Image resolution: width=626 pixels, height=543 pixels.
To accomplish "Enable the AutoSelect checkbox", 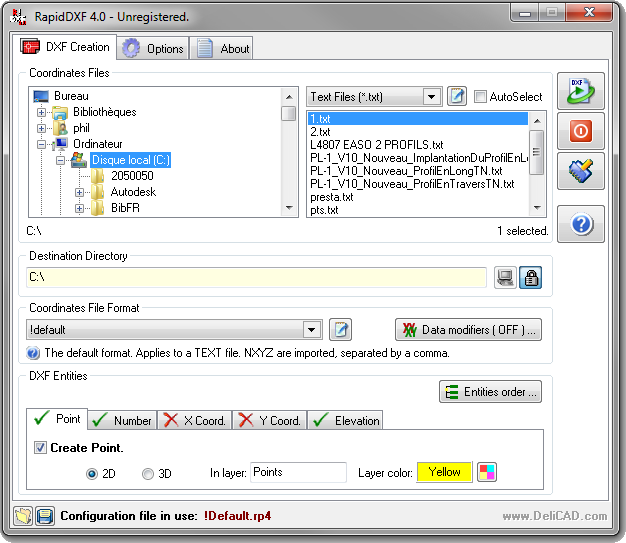I will pos(480,96).
